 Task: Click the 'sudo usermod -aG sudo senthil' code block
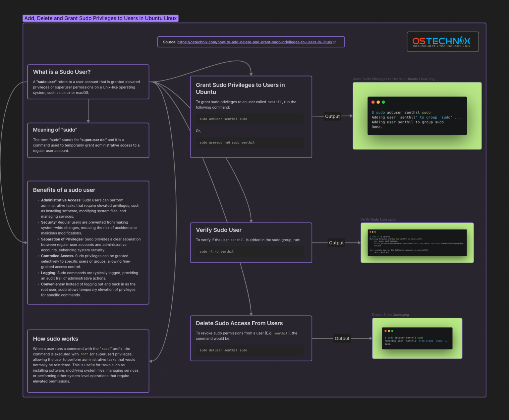tap(250, 142)
